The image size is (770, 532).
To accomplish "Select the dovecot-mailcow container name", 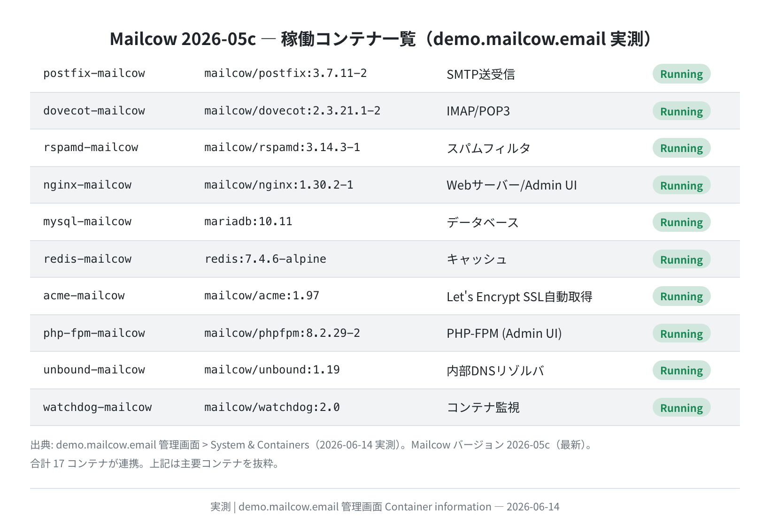I will pyautogui.click(x=94, y=111).
